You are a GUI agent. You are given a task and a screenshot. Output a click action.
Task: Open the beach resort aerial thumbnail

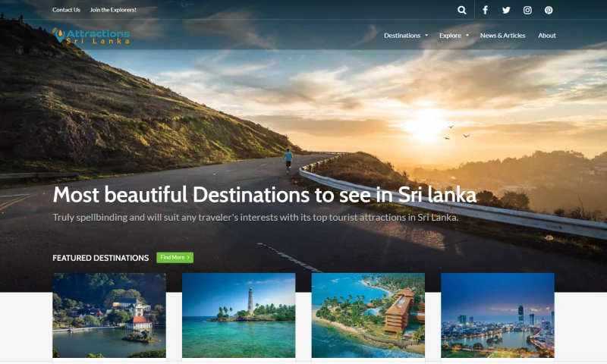point(368,315)
